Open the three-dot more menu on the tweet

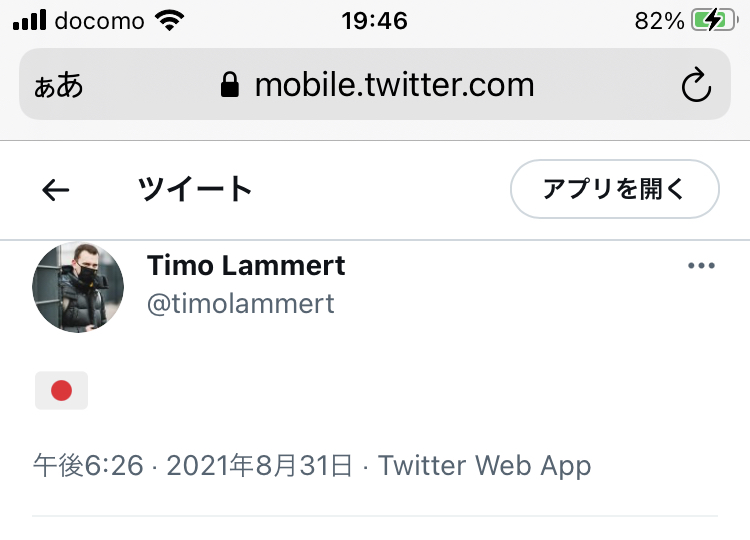click(x=701, y=265)
